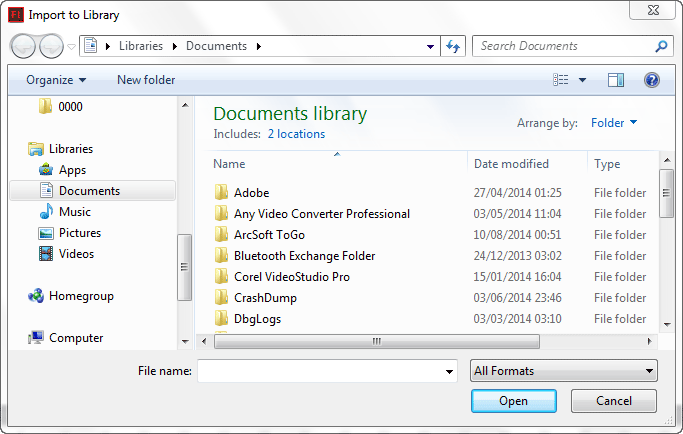Click the Open button
Screen dimensions: 683x434
point(514,401)
